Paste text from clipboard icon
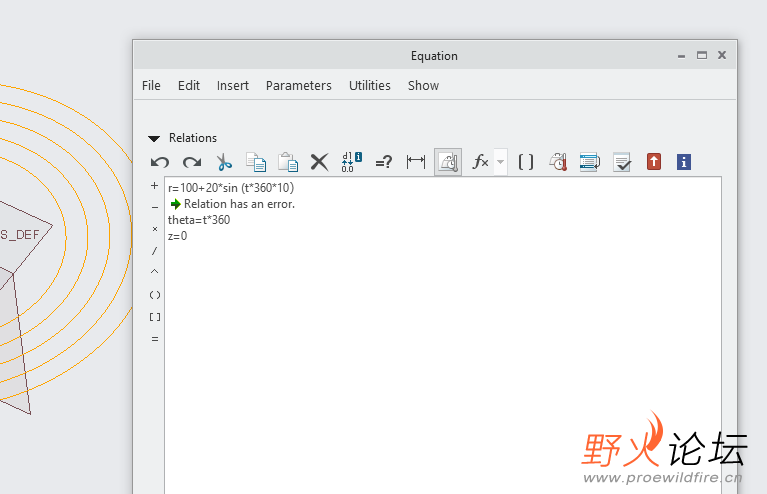This screenshot has width=767, height=494. [288, 162]
